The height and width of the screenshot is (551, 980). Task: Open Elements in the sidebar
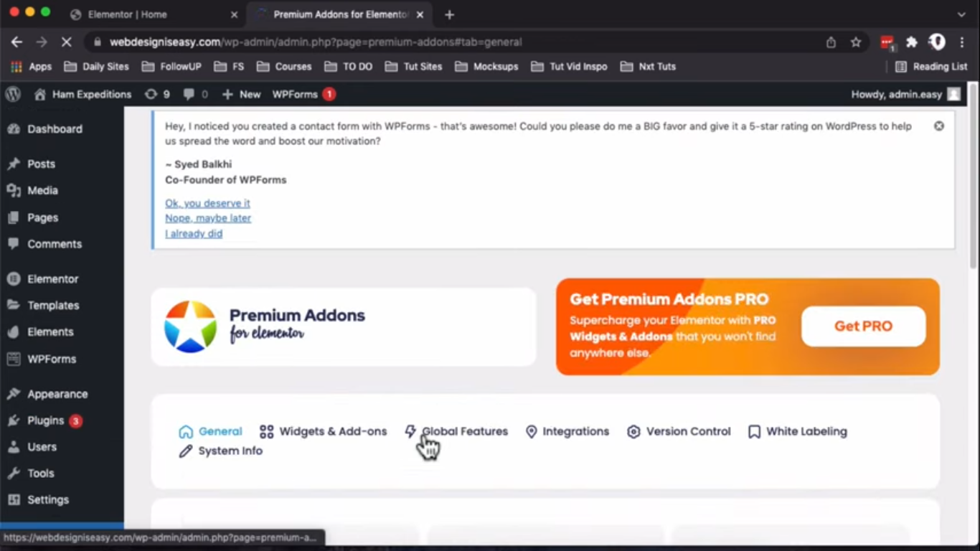pyautogui.click(x=62, y=331)
